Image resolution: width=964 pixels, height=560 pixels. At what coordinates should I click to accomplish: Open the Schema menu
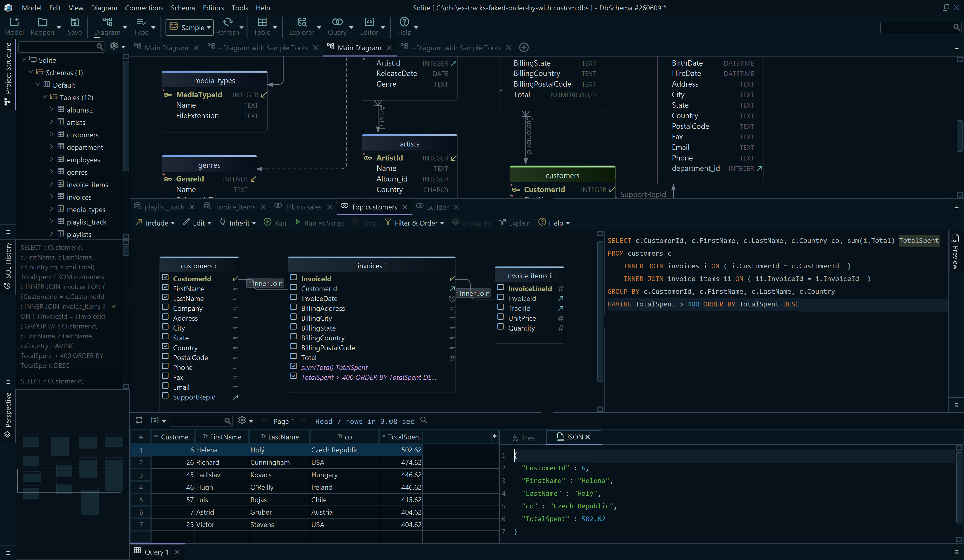click(x=182, y=8)
